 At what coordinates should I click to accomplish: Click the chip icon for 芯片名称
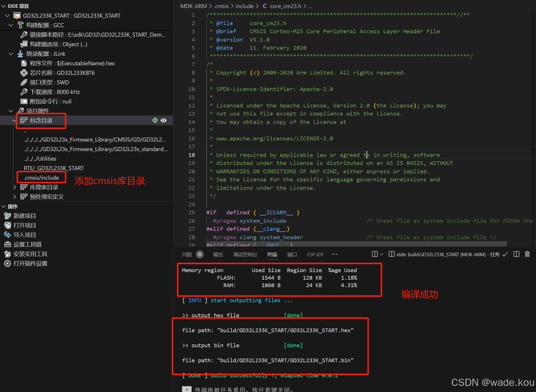pyautogui.click(x=24, y=73)
